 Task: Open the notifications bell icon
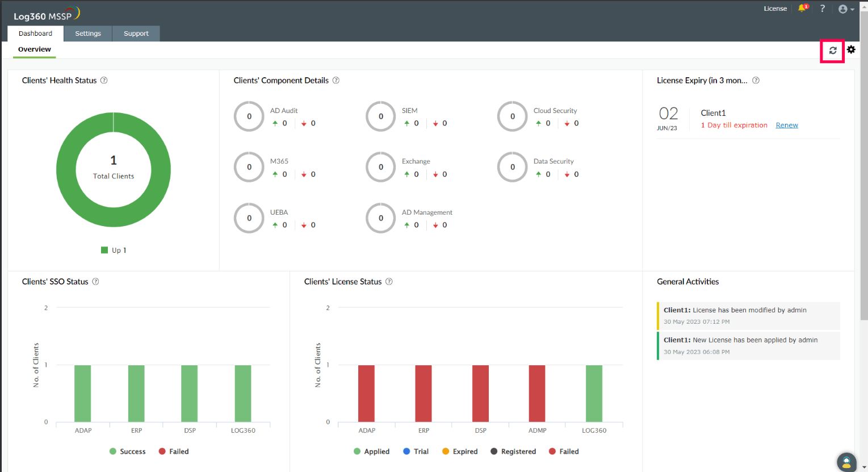[x=803, y=8]
